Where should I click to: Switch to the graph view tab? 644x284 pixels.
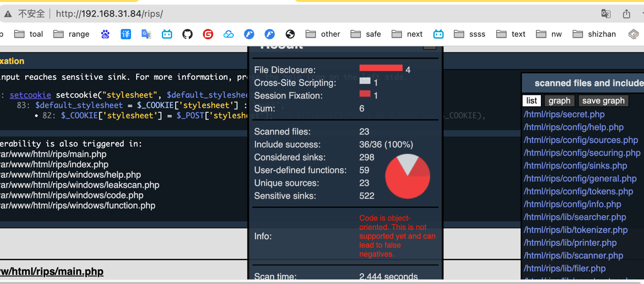coord(559,101)
